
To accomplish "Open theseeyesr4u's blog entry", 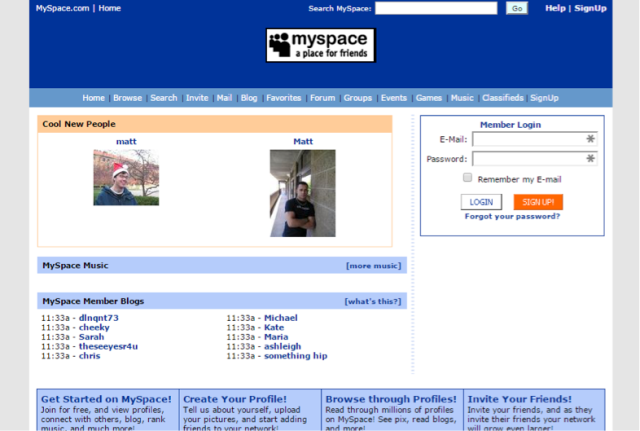I will (108, 346).
